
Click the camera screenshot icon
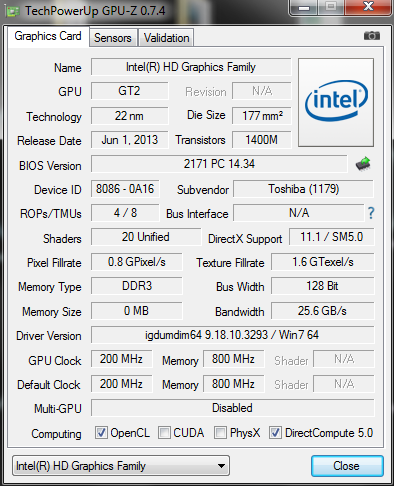pos(372,35)
